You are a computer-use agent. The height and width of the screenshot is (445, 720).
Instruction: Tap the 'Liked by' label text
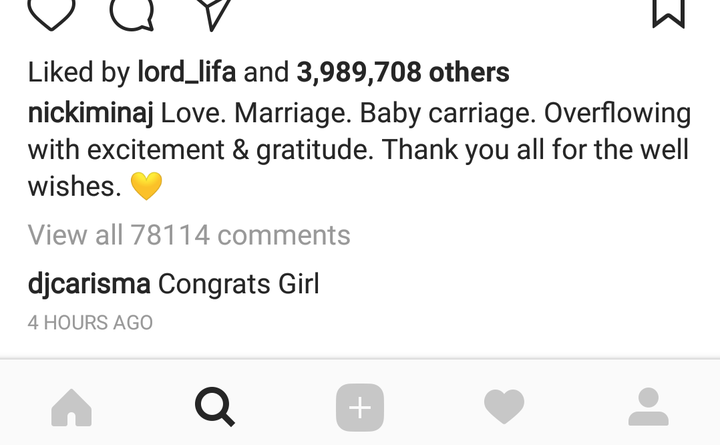[x=79, y=73]
